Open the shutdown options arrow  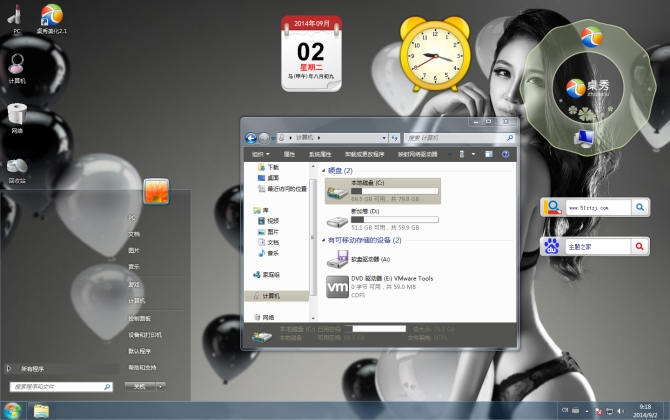pos(161,386)
